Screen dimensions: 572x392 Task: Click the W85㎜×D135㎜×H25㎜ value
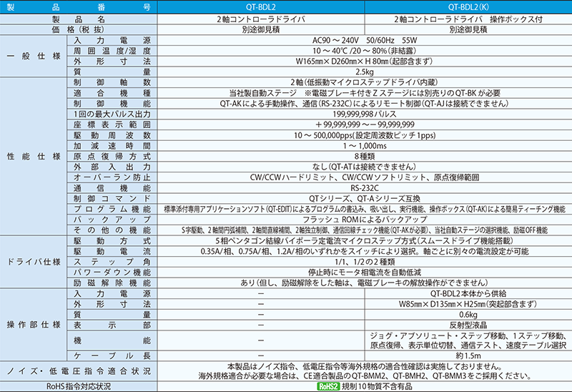point(468,304)
